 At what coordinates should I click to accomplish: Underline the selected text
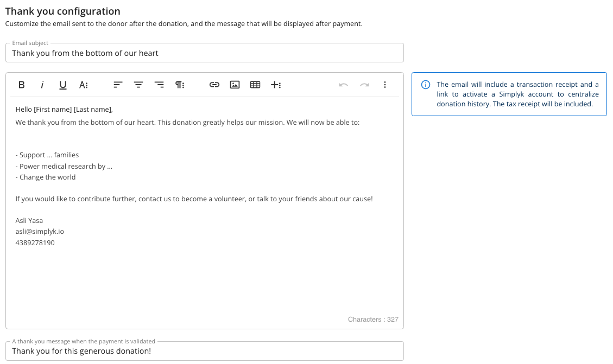[63, 85]
